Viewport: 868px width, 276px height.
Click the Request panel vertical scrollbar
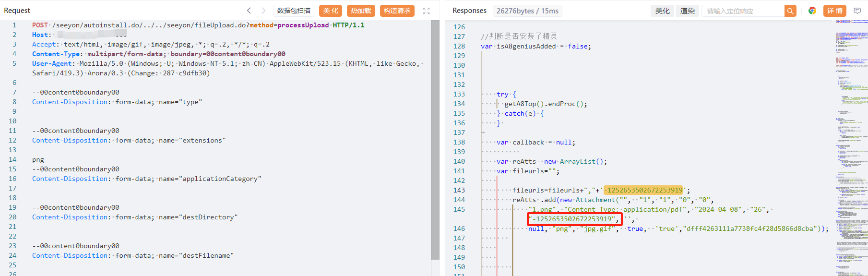(x=435, y=140)
